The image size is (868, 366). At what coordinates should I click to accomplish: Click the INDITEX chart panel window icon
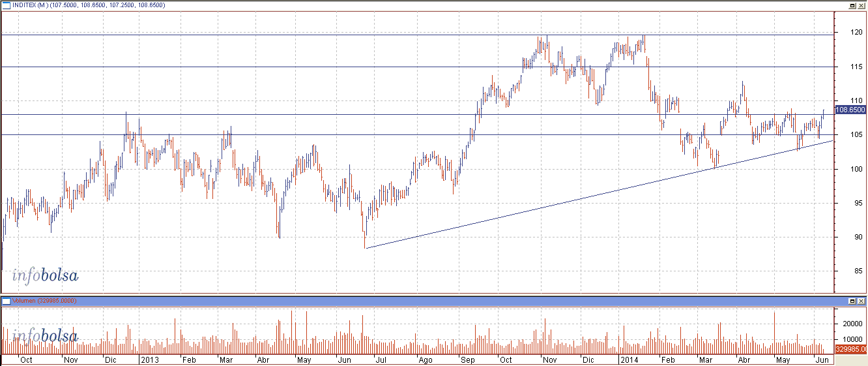[6, 5]
